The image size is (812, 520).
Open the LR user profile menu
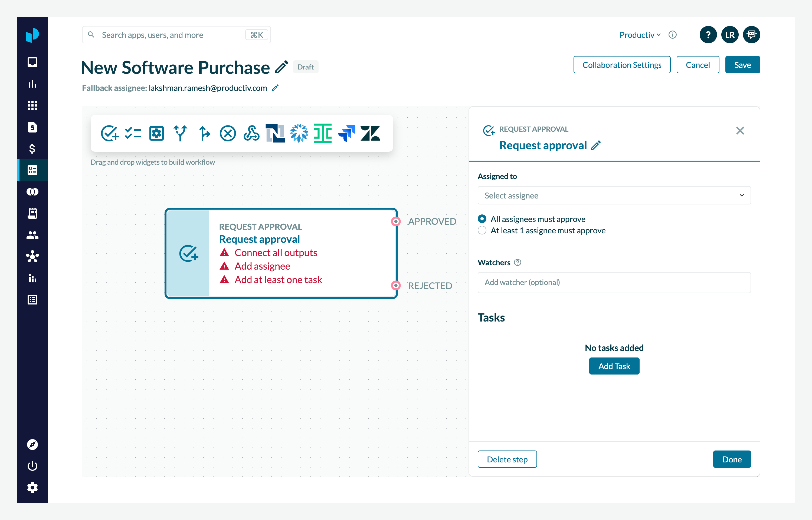(729, 35)
